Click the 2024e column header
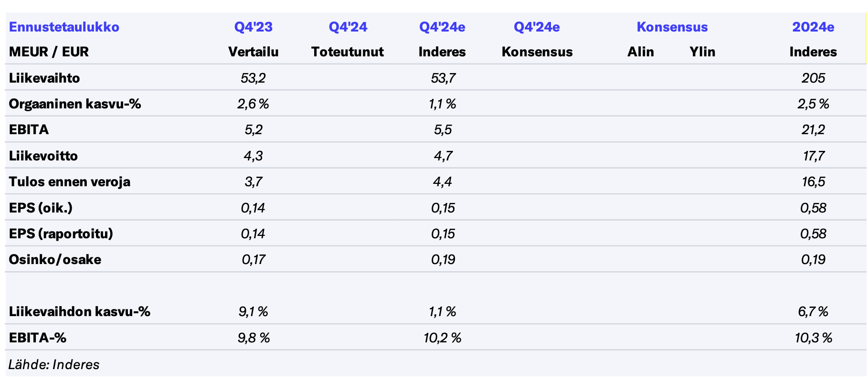The height and width of the screenshot is (382, 868). [813, 27]
